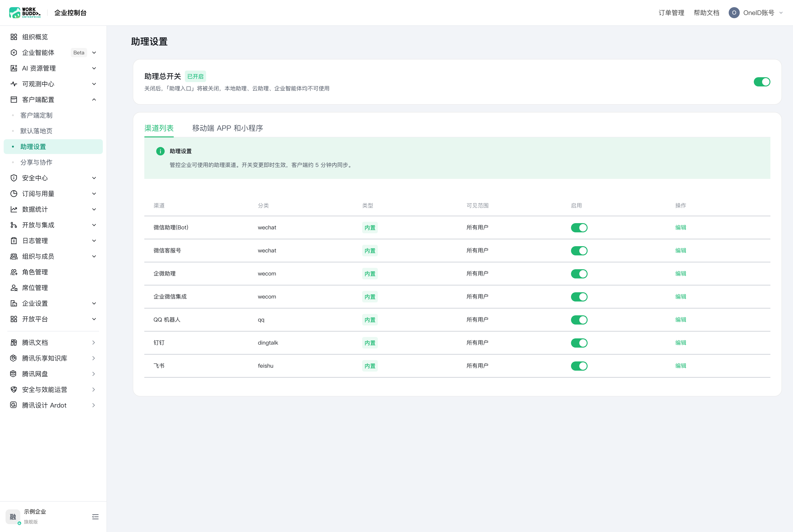Click the 腾讯文档 icon

coord(14,342)
